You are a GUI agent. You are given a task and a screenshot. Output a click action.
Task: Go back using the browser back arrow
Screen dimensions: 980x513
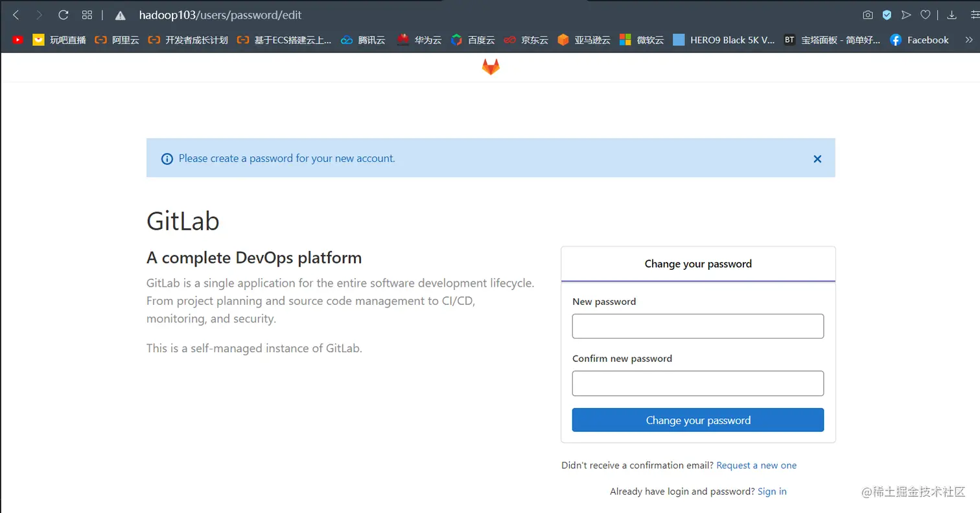16,15
